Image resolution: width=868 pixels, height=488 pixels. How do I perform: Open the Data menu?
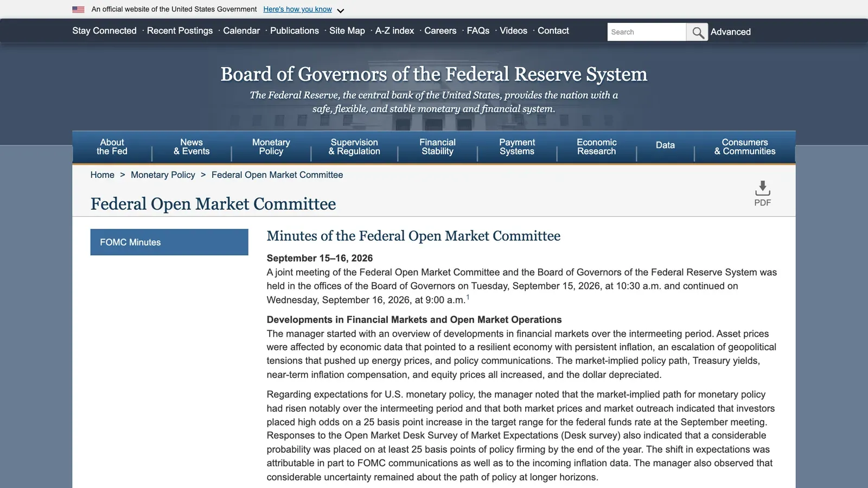click(x=665, y=145)
